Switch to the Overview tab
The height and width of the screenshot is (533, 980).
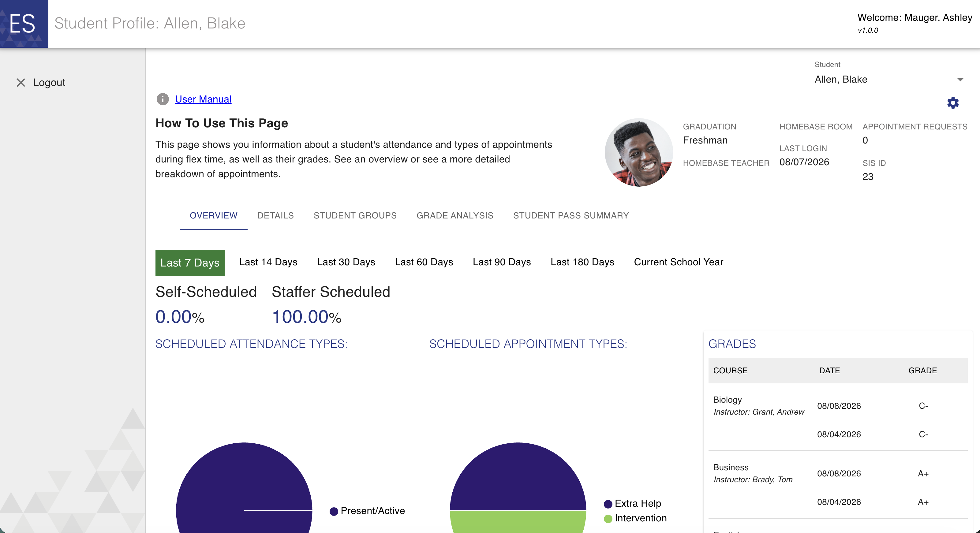213,215
